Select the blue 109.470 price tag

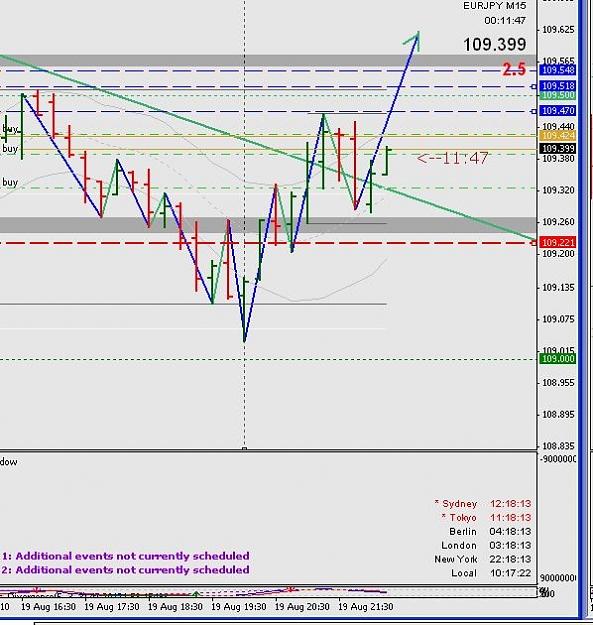point(558,110)
